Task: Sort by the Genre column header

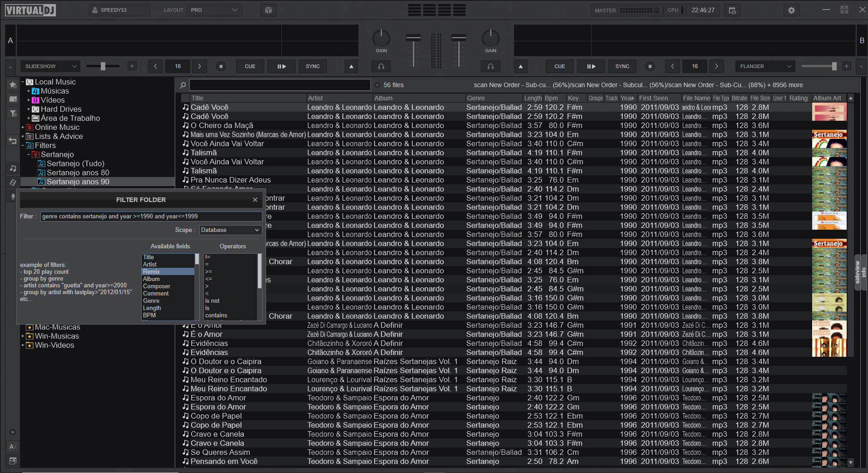Action: tap(494, 98)
